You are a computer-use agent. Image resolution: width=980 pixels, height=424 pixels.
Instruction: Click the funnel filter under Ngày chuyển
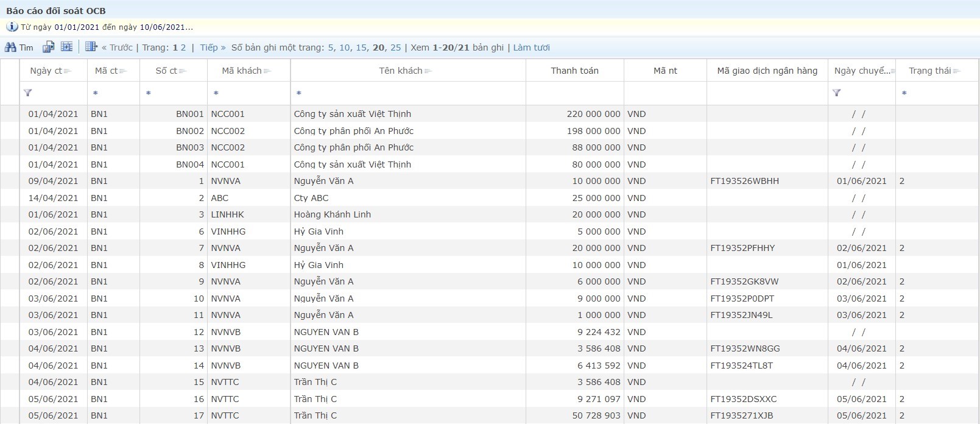tap(836, 93)
